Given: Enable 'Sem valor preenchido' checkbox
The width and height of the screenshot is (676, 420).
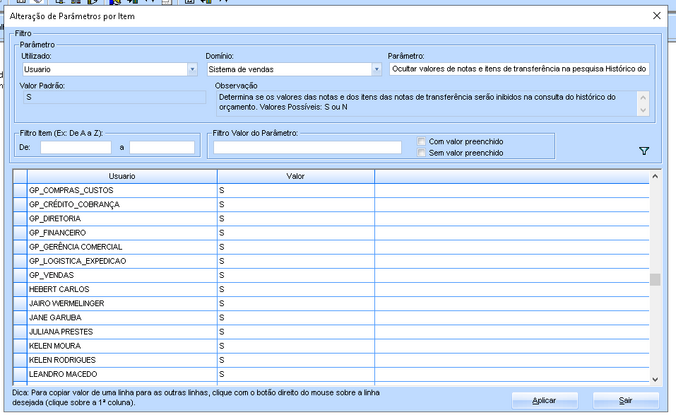Looking at the screenshot, I should tap(422, 153).
